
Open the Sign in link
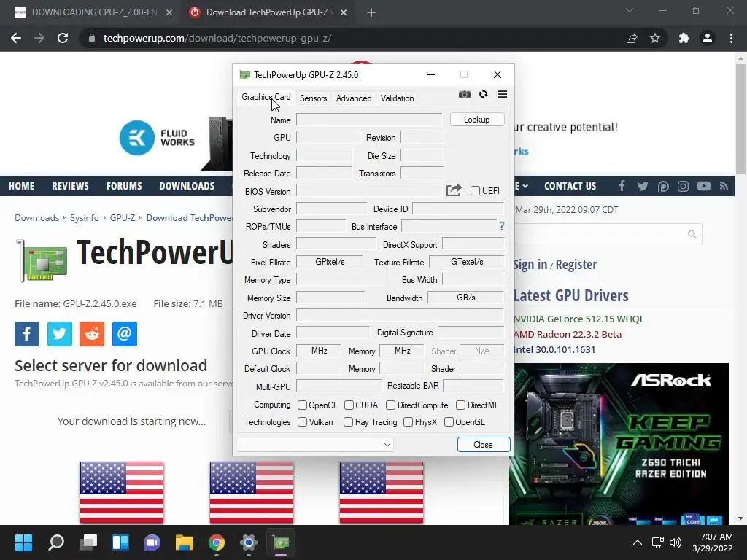click(x=530, y=264)
